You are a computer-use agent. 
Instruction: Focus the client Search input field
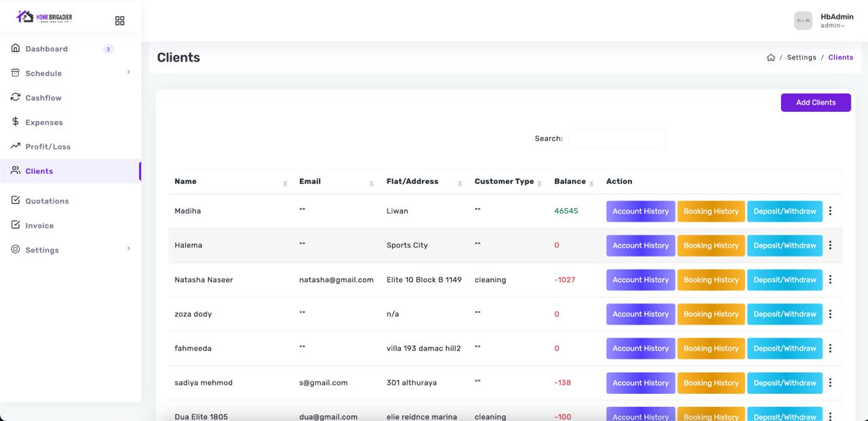[x=616, y=138]
